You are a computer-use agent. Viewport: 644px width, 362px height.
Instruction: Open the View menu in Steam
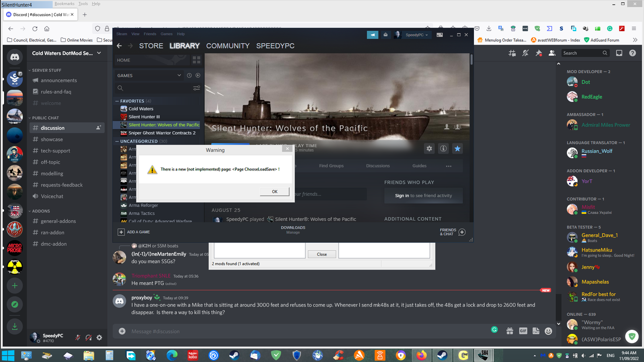135,34
